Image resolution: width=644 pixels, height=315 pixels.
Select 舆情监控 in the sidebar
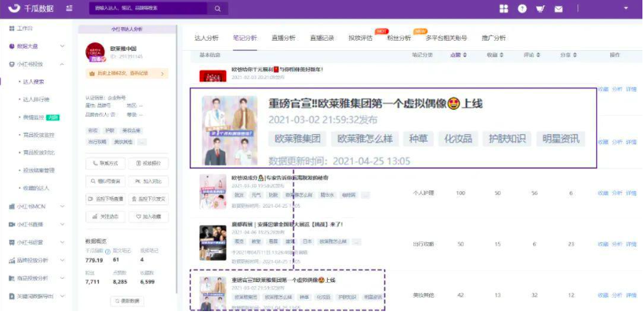[34, 118]
